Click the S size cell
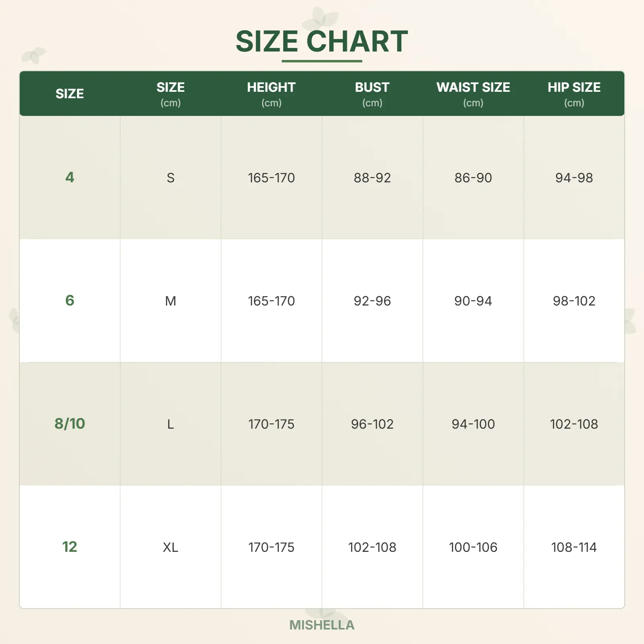This screenshot has width=644, height=644. [x=171, y=178]
